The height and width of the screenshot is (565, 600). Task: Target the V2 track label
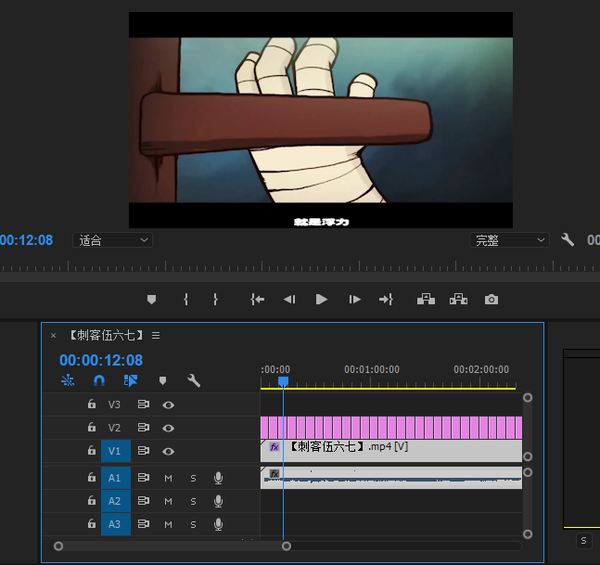coord(114,428)
